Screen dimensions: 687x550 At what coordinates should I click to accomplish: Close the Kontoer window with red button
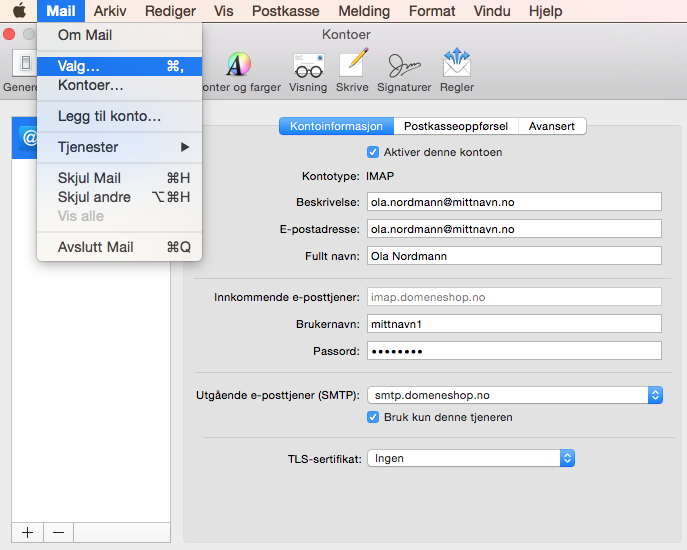click(9, 34)
